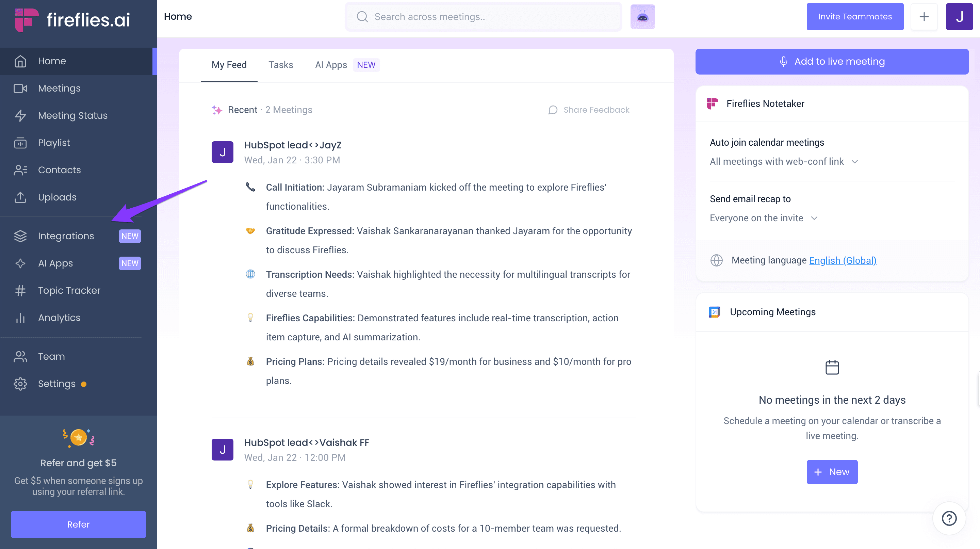Switch to the My Feed tab
The image size is (980, 549).
229,65
